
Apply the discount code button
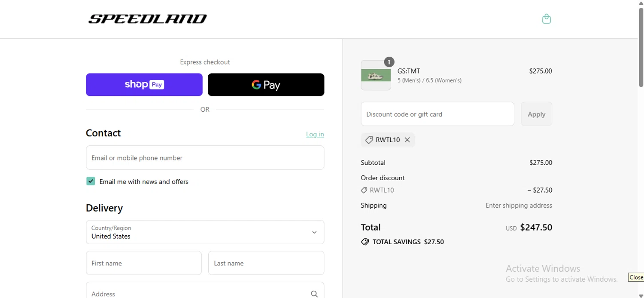coord(537,114)
